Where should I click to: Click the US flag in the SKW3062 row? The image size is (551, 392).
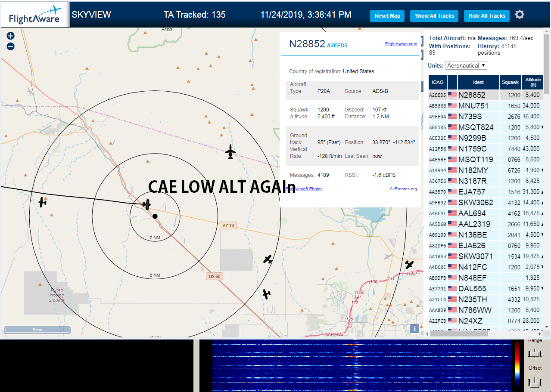[x=452, y=202]
